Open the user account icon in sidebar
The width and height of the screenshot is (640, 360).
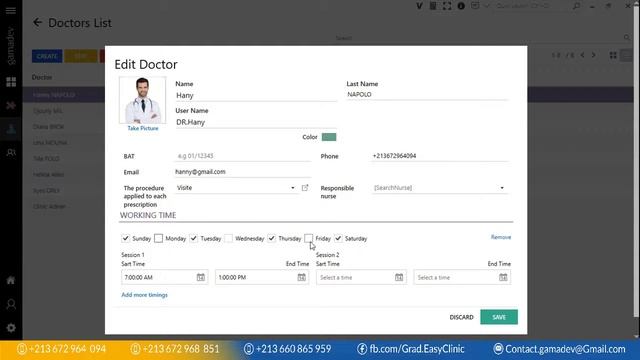click(11, 304)
